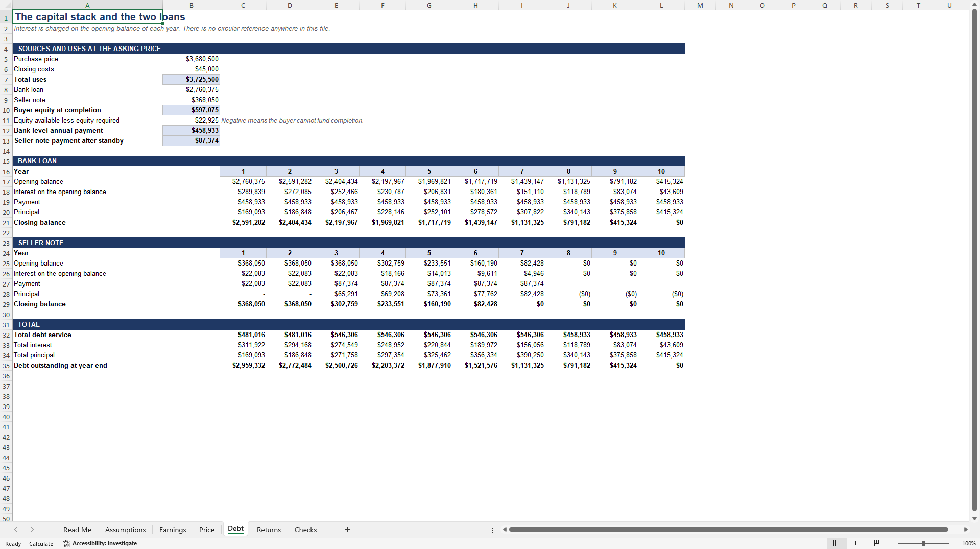
Task: Click the 'Negative means the buyer cannot fund' note
Action: tap(292, 121)
